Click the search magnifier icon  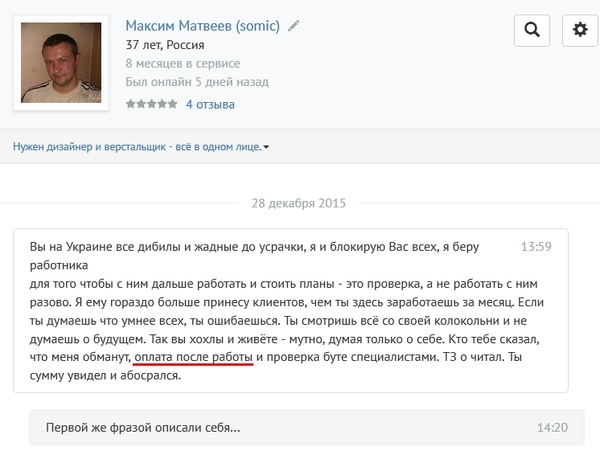point(532,30)
